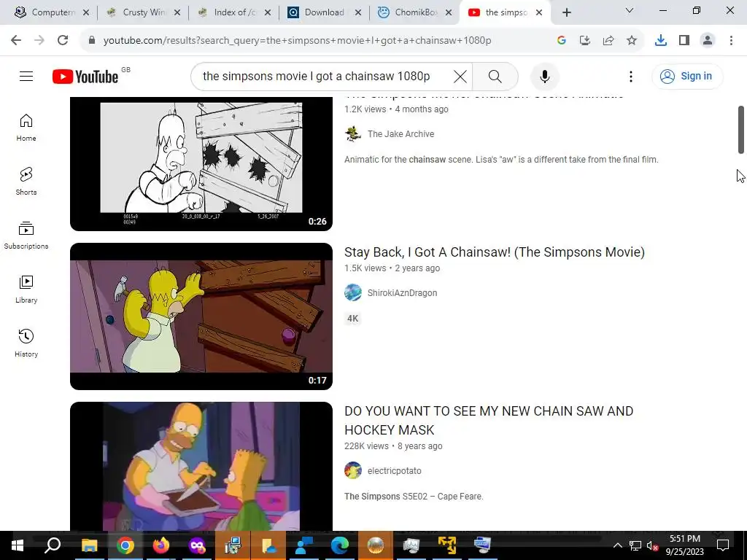Click the Google icon in address bar
Viewport: 747px width, 560px height.
[x=562, y=40]
